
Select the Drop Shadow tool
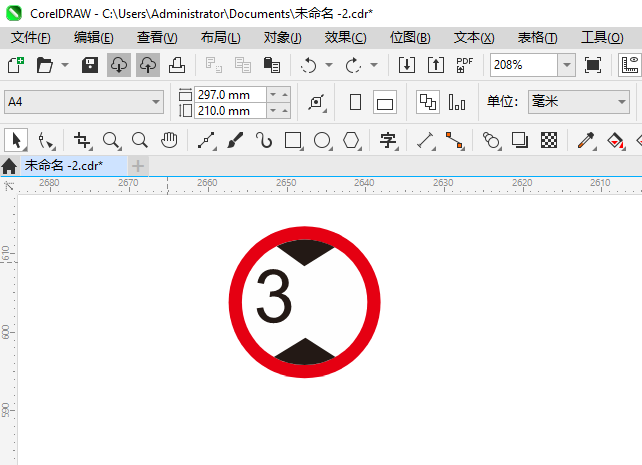tap(520, 140)
